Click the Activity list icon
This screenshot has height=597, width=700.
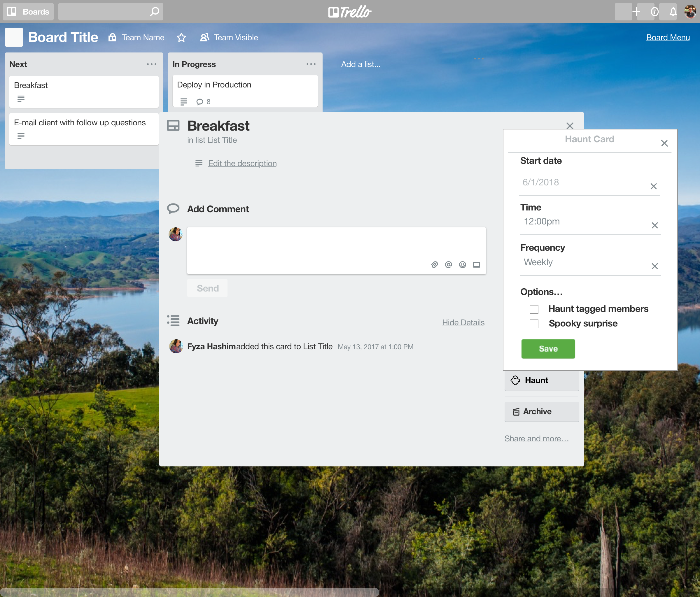tap(173, 320)
